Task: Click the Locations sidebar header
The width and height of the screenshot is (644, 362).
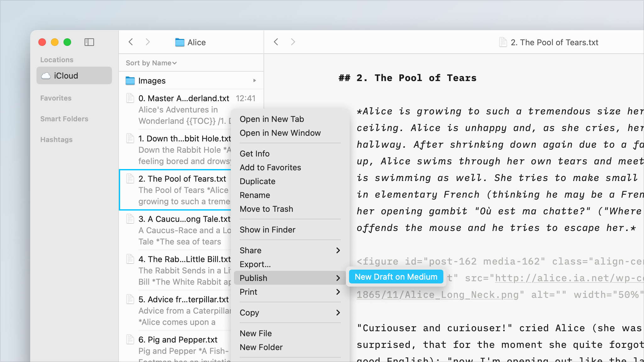Action: [57, 60]
